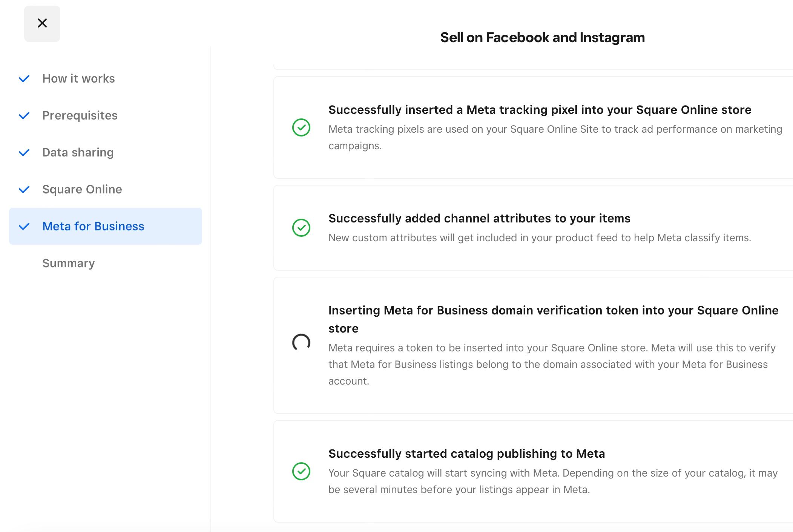Open the Summary step
793x532 pixels.
point(69,263)
